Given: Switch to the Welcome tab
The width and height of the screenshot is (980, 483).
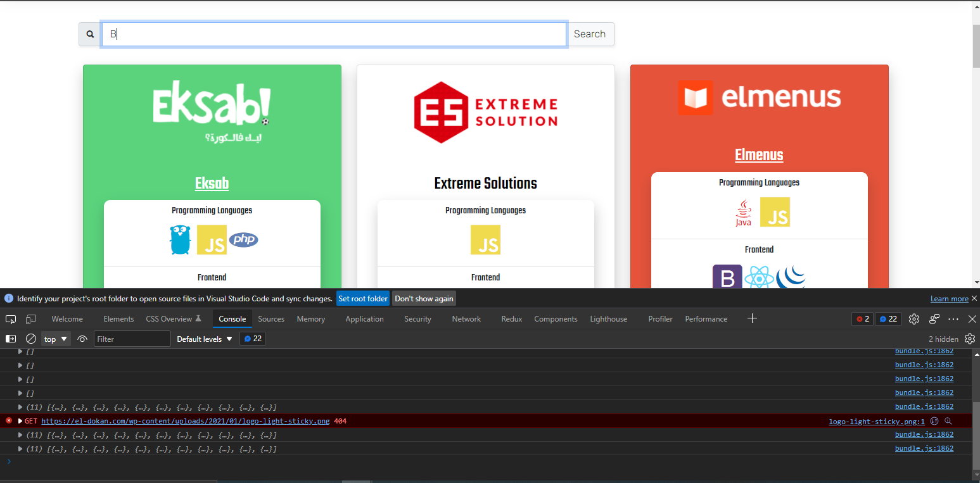Looking at the screenshot, I should point(67,319).
